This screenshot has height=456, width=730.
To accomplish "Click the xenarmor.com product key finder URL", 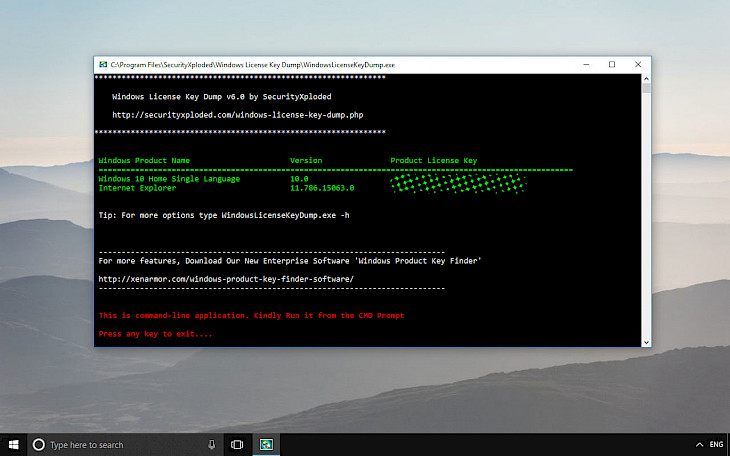I will 226,279.
